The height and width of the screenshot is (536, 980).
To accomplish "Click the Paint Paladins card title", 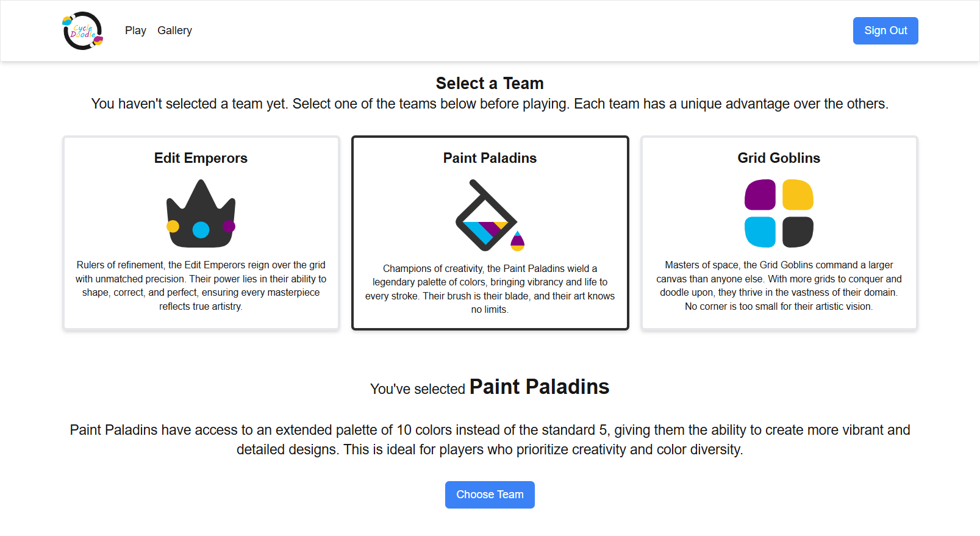I will [x=490, y=158].
